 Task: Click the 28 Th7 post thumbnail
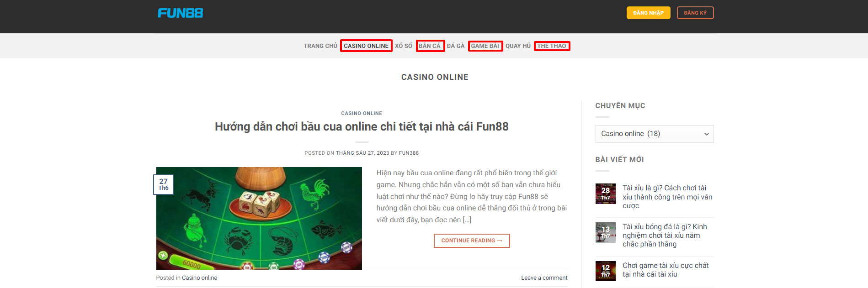pos(605,194)
